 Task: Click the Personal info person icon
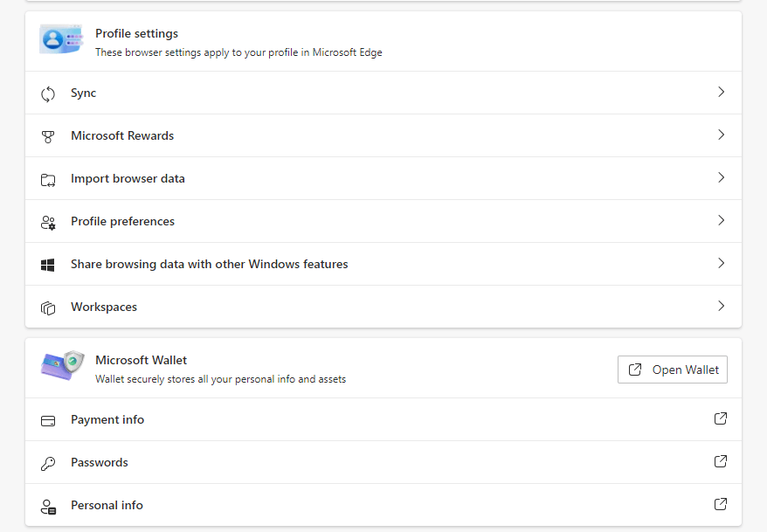(48, 507)
